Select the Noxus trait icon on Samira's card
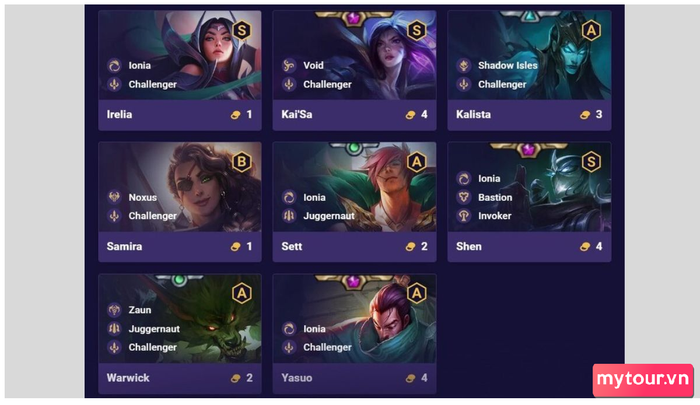 click(x=114, y=197)
